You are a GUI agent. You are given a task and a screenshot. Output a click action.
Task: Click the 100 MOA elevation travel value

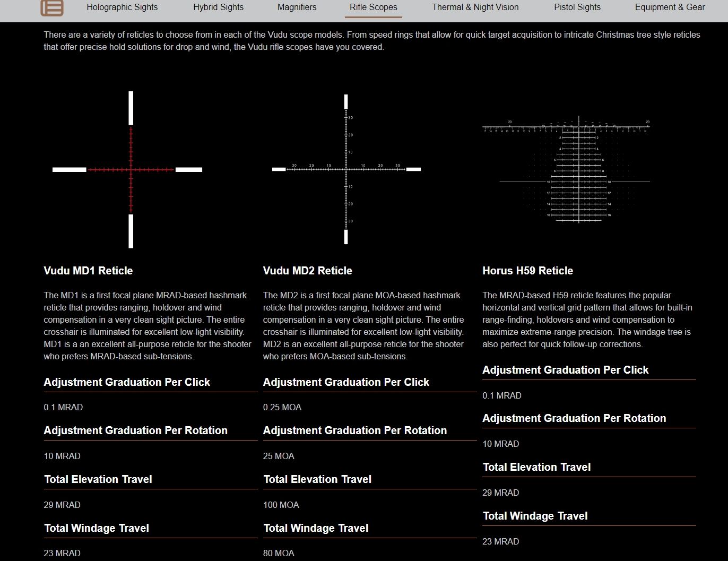pos(281,505)
